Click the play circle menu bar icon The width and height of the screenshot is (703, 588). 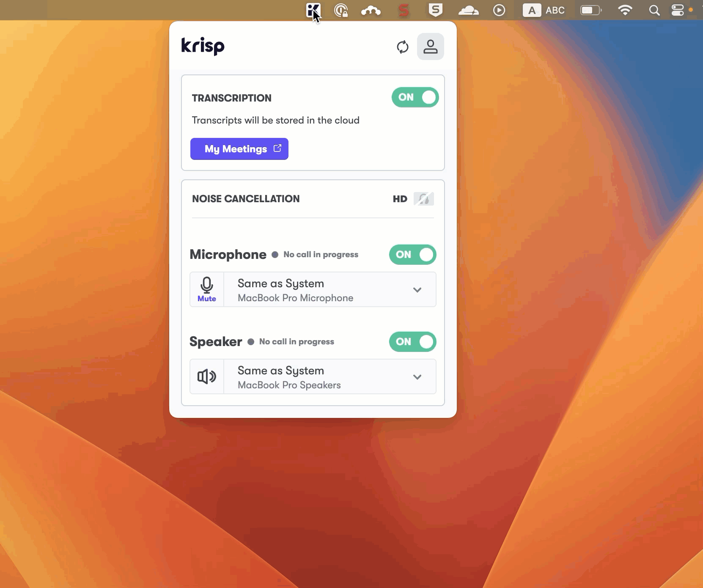click(499, 10)
